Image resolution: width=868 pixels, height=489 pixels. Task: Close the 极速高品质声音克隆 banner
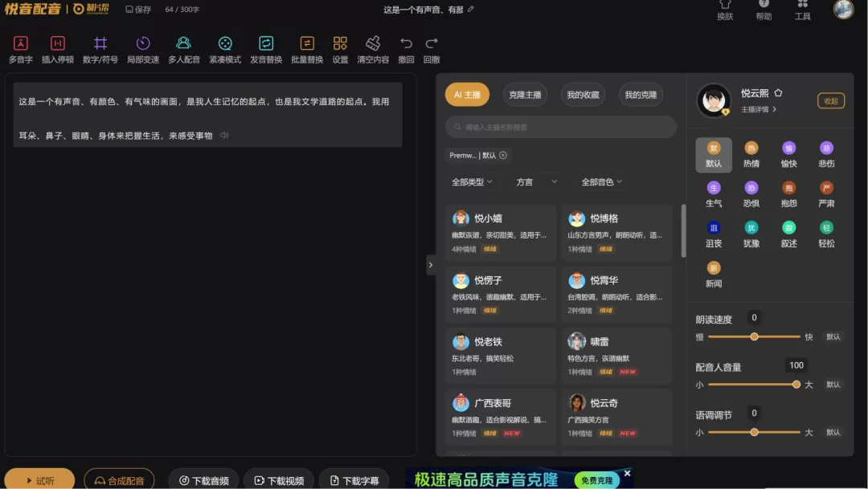pyautogui.click(x=627, y=473)
